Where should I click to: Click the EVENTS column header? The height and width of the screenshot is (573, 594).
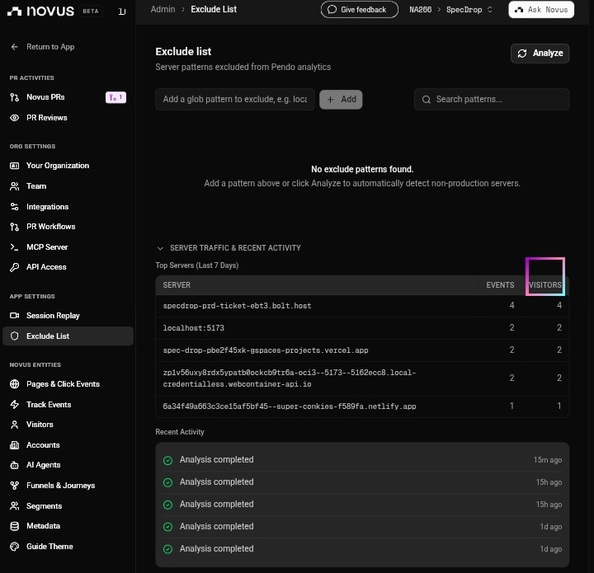point(500,285)
